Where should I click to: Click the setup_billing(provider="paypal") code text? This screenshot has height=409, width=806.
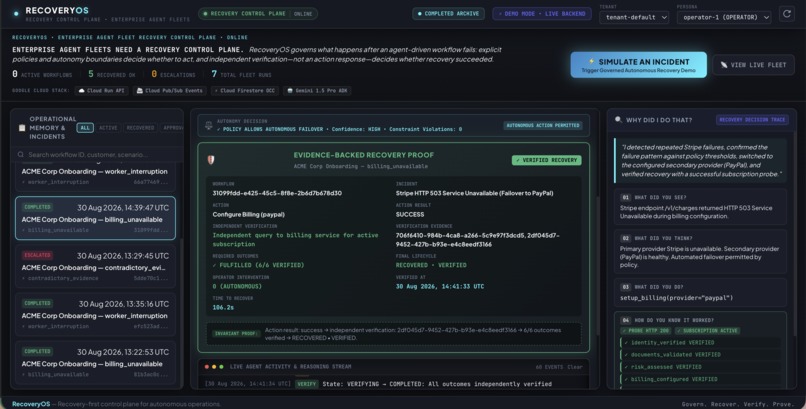[676, 298]
